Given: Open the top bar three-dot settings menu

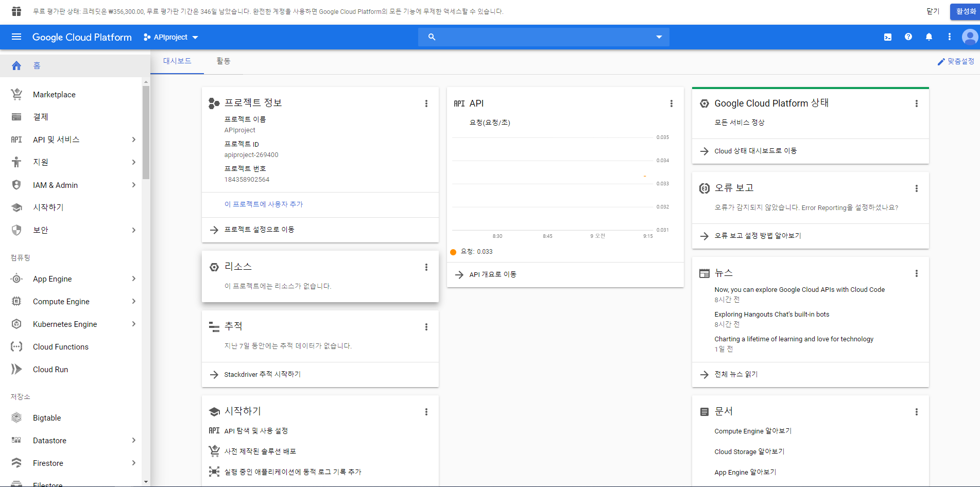Looking at the screenshot, I should 950,37.
